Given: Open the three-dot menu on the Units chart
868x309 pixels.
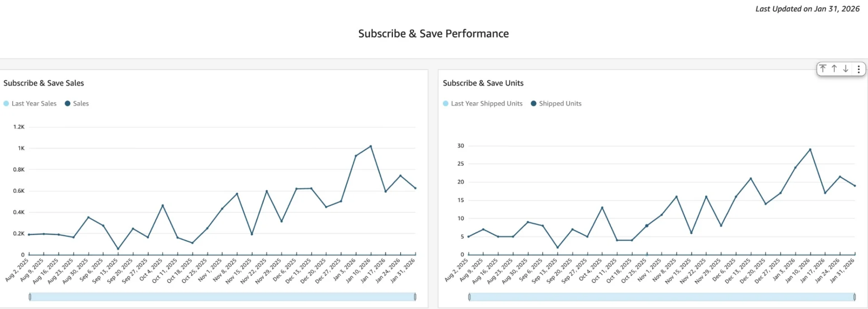Looking at the screenshot, I should (859, 69).
